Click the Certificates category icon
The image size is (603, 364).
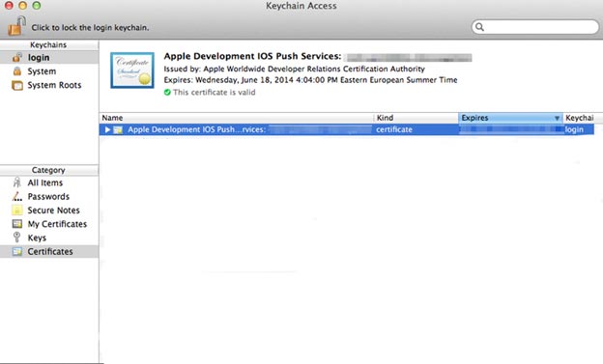(17, 251)
